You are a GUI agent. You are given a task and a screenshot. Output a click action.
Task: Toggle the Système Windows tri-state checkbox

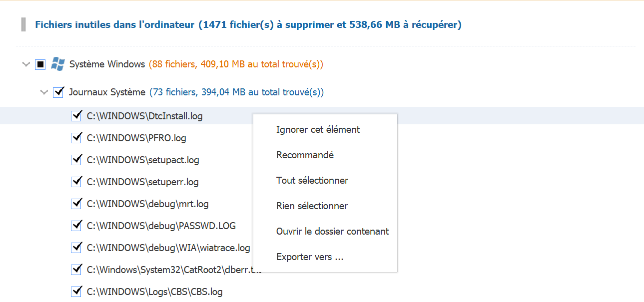click(x=40, y=64)
